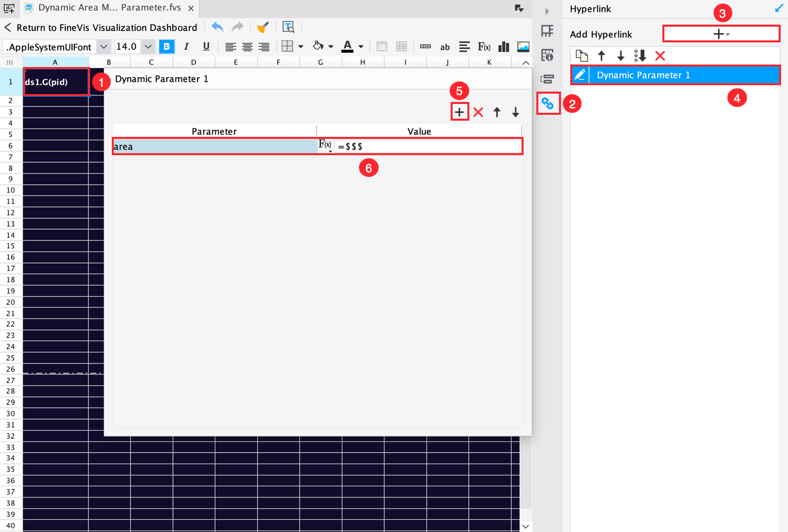This screenshot has width=788, height=532.
Task: Align cell text right
Action: [264, 47]
